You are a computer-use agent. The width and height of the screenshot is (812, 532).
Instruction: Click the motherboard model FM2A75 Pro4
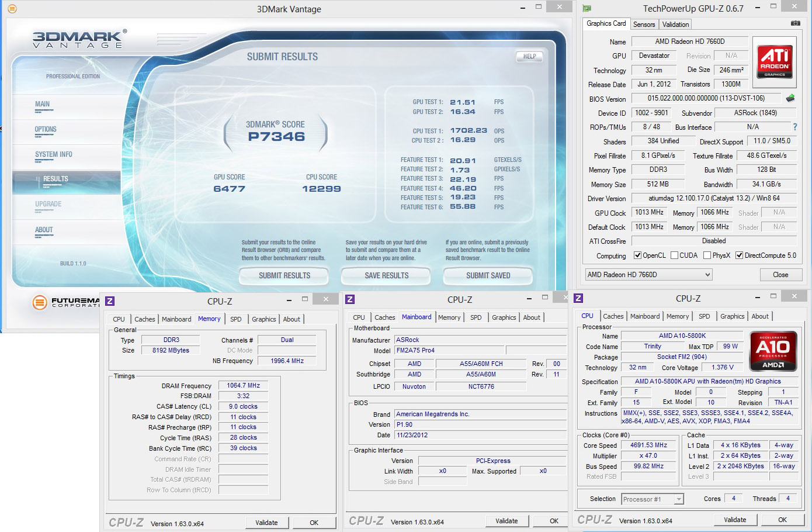click(450, 351)
